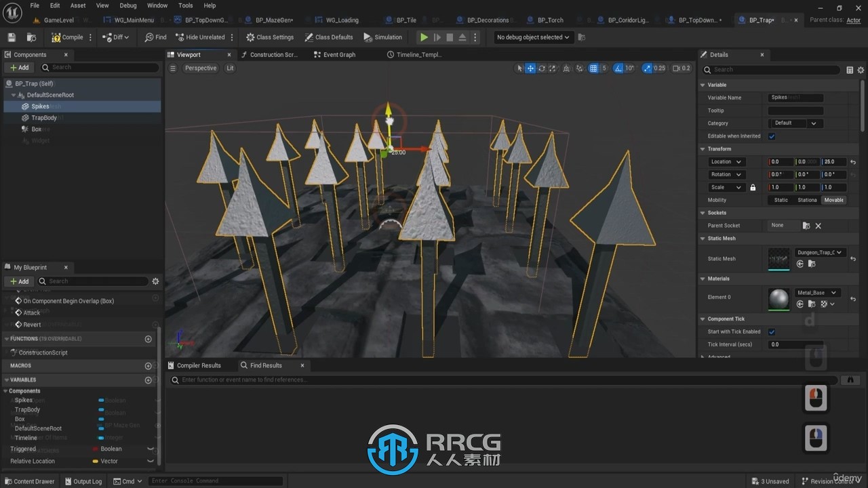
Task: Set mobility to Static
Action: (781, 200)
